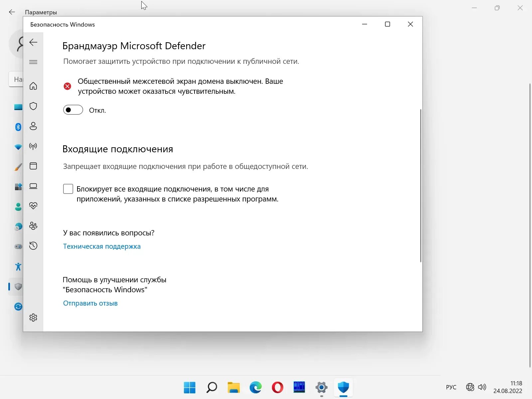532x399 pixels.
Task: Click the РУС language indicator
Action: 451,387
